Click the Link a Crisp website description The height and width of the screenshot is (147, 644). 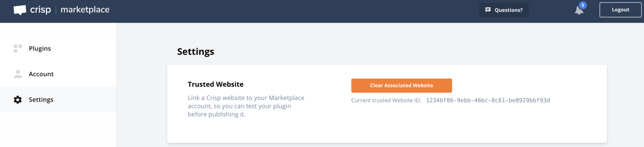pos(246,106)
